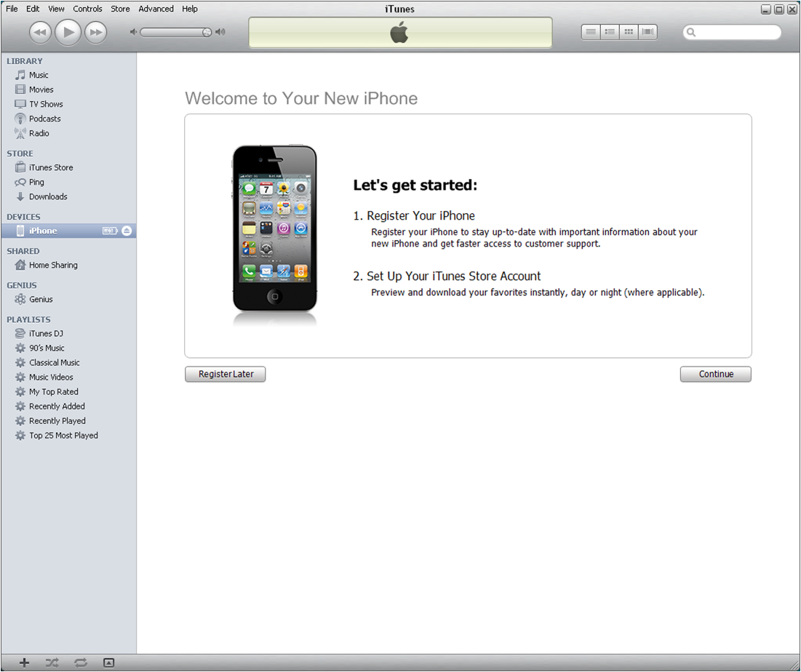Toggle shuffle mode

tap(52, 663)
